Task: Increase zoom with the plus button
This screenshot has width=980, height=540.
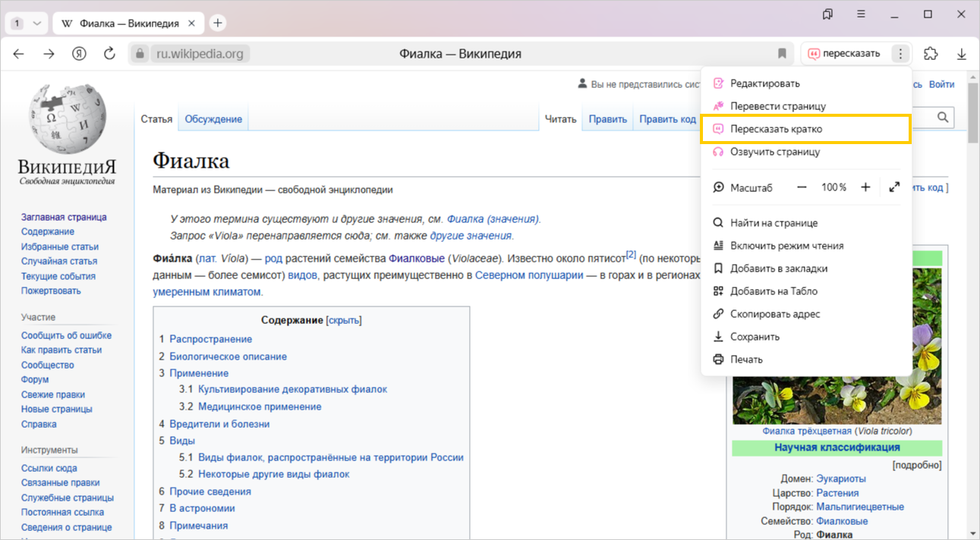Action: pos(865,187)
